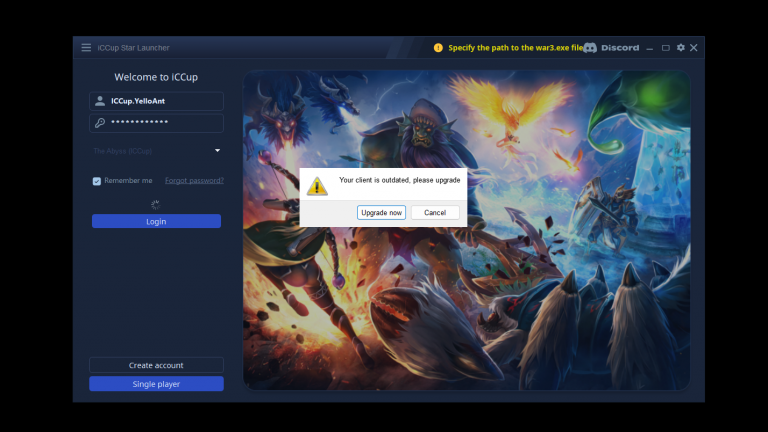Open the hamburger menu in the launcher
768x432 pixels.
pyautogui.click(x=86, y=48)
